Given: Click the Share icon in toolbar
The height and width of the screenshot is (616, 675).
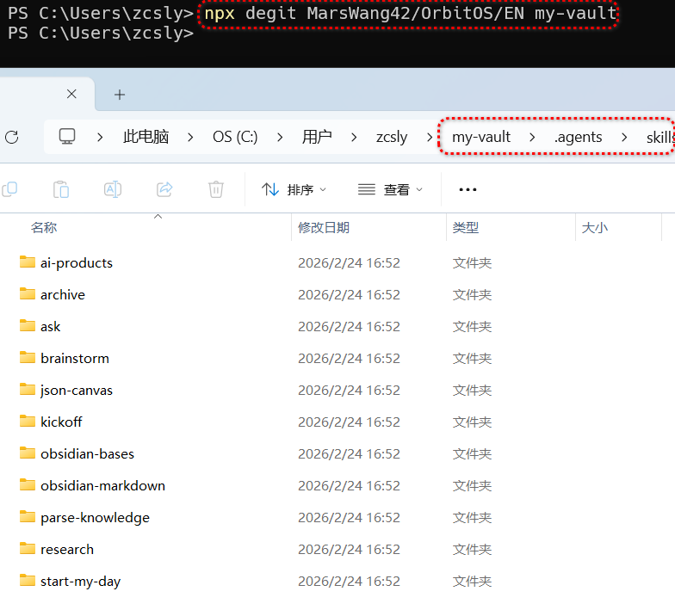Looking at the screenshot, I should [164, 189].
